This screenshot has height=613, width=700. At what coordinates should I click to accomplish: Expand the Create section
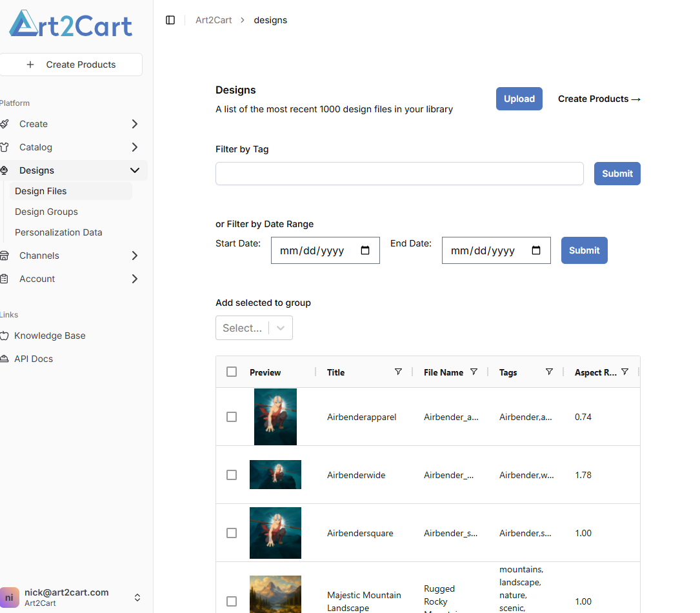[135, 123]
